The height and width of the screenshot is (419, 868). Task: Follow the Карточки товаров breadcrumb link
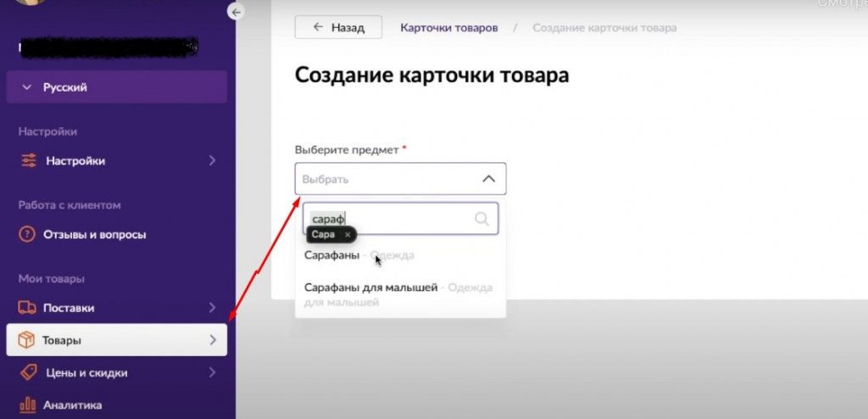448,27
